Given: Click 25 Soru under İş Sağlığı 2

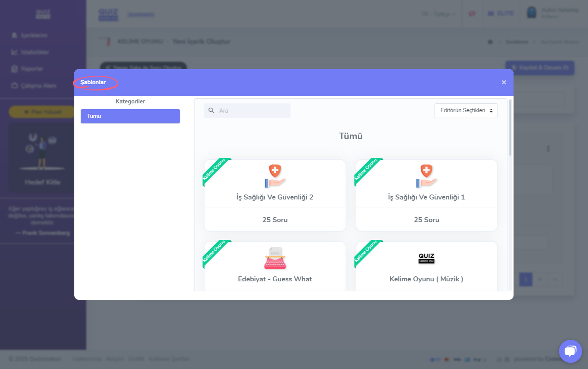Looking at the screenshot, I should pyautogui.click(x=275, y=220).
